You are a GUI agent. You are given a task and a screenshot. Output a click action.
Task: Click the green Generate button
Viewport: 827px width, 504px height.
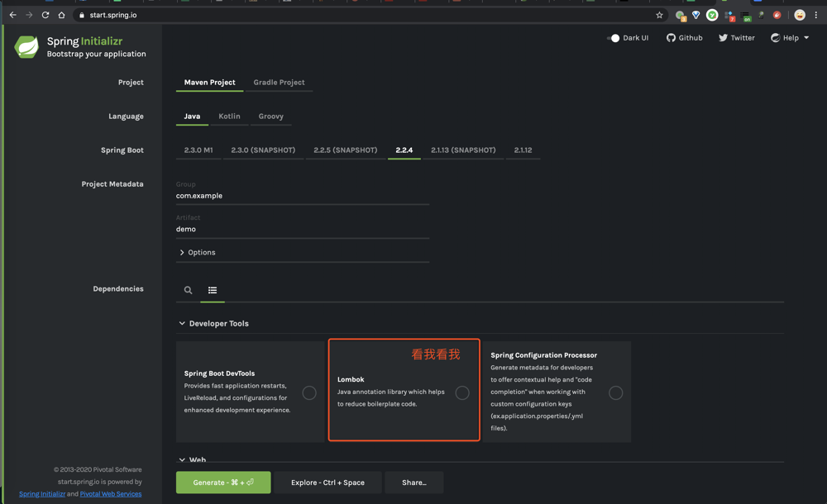coord(223,483)
